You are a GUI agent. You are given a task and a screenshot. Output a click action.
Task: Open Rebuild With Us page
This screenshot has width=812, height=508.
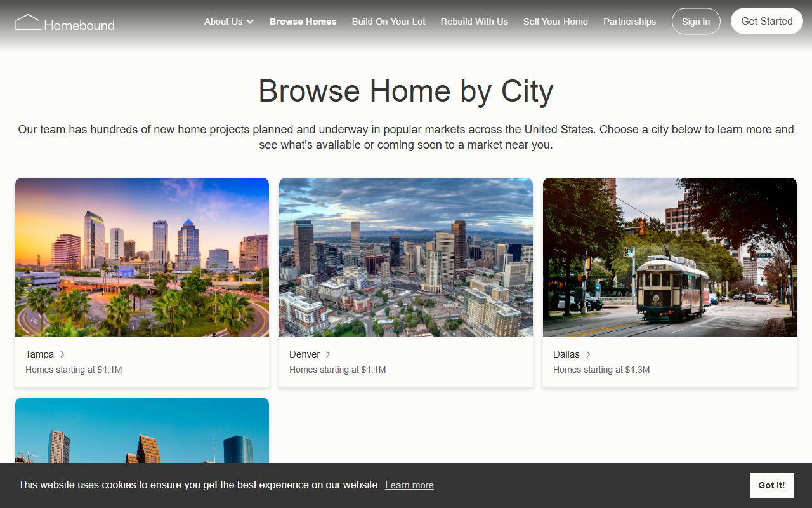pos(475,22)
